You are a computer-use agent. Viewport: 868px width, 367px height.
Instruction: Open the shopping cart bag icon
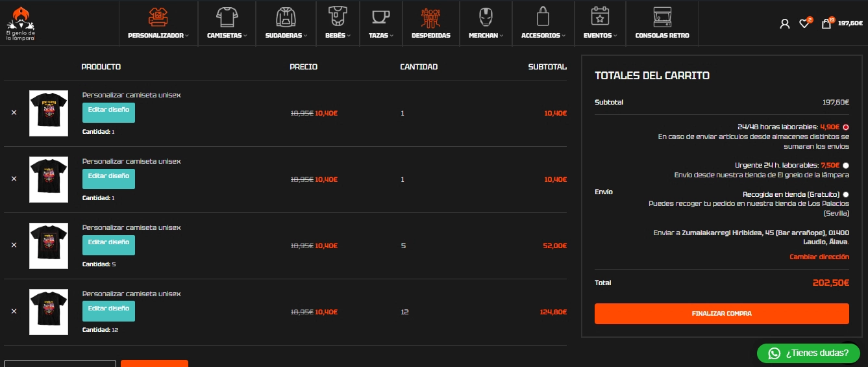826,24
